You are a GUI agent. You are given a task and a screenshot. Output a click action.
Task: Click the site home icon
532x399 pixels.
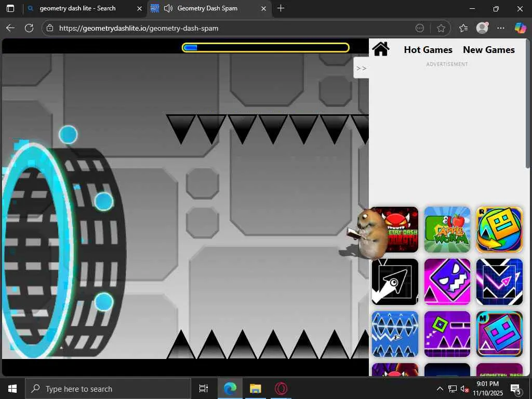(x=381, y=49)
